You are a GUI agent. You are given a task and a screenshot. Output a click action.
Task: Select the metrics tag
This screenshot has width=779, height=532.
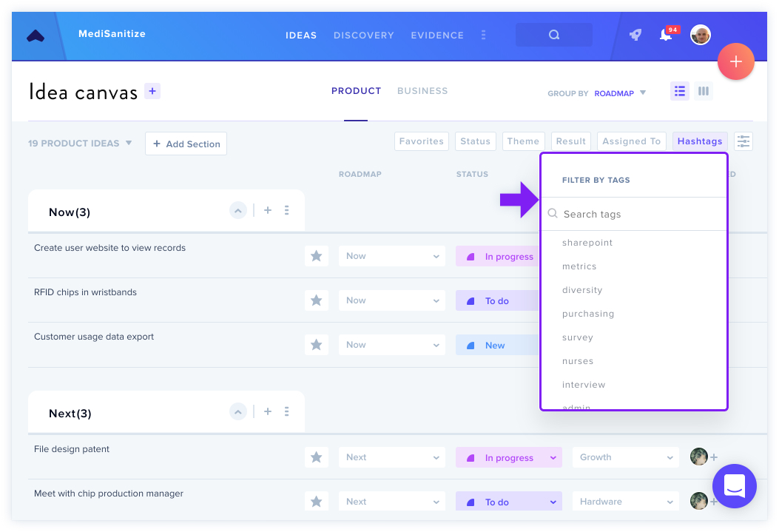pyautogui.click(x=579, y=267)
